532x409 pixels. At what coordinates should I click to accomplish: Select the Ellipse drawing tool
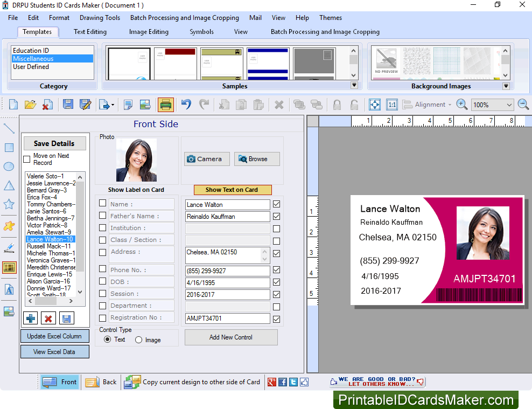9,167
